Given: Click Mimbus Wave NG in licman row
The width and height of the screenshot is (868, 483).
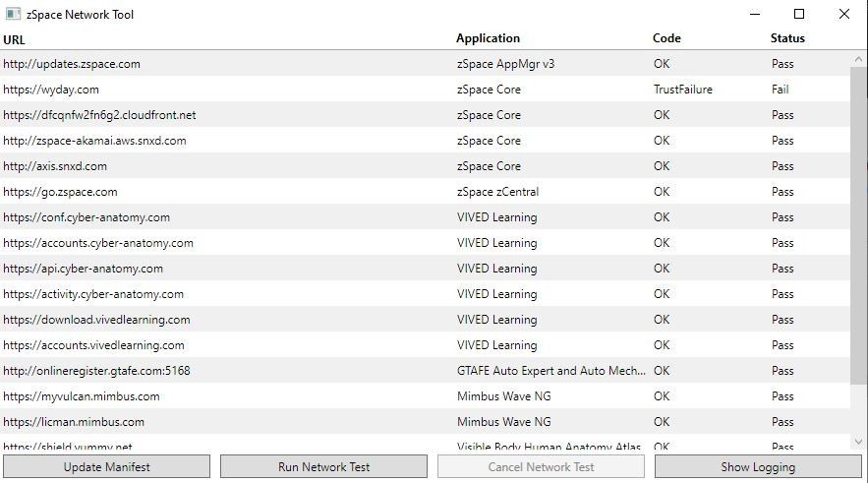Looking at the screenshot, I should 503,421.
